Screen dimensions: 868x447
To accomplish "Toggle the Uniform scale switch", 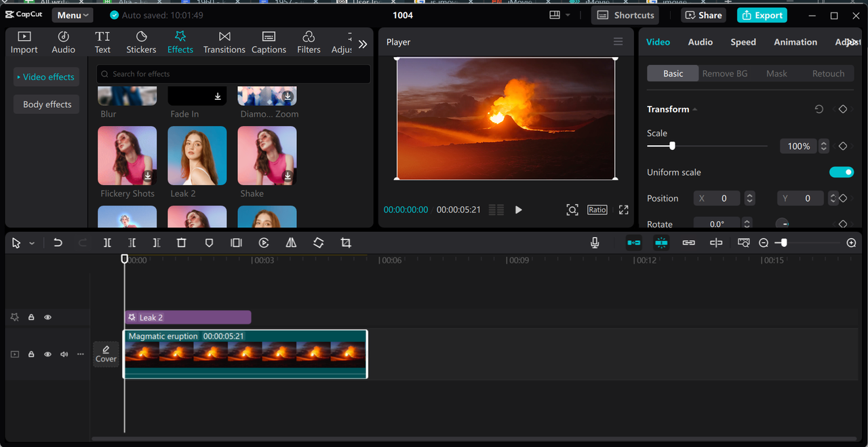I will (842, 172).
